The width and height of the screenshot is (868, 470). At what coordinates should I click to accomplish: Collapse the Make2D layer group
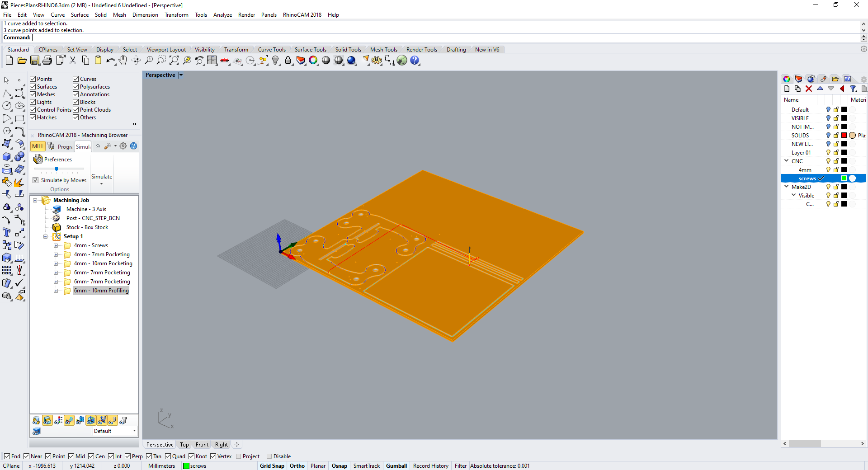[x=787, y=187]
